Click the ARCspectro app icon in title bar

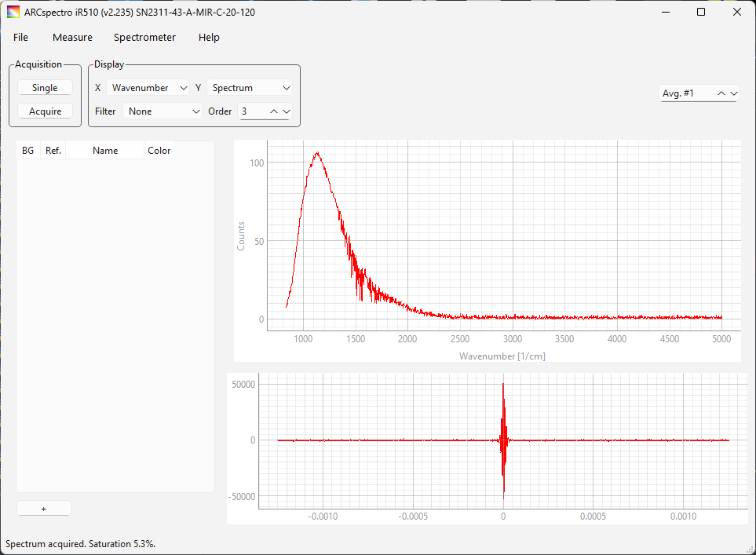pos(13,13)
